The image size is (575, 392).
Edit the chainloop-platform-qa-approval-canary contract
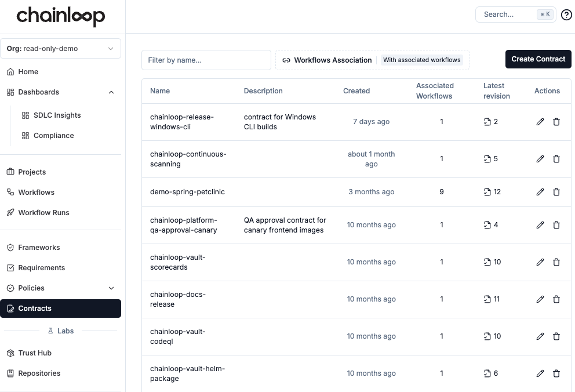click(540, 225)
